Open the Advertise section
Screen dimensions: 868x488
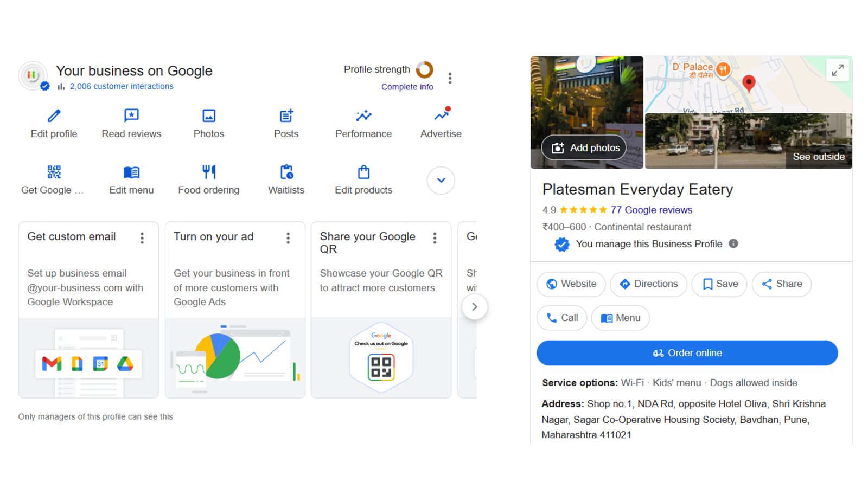(441, 115)
